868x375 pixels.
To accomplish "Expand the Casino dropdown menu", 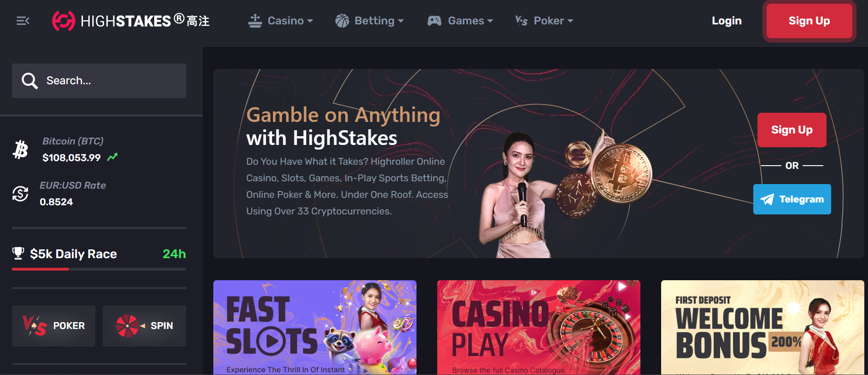I will tap(281, 21).
